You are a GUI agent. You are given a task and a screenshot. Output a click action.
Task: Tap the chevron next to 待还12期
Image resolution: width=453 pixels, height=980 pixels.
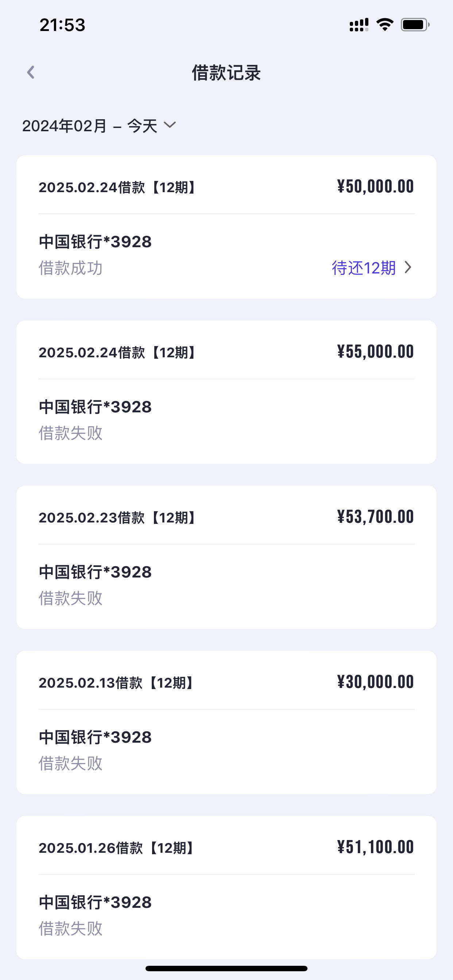pyautogui.click(x=408, y=267)
